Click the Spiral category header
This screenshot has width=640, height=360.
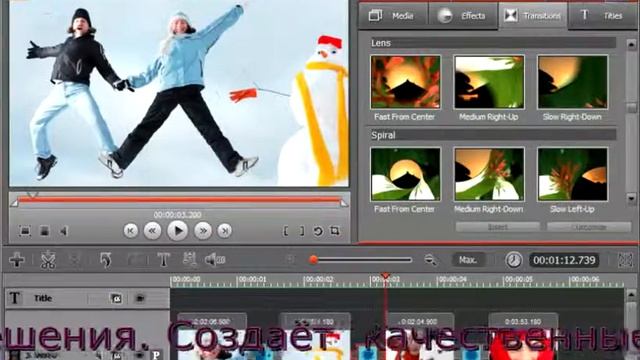(493, 135)
